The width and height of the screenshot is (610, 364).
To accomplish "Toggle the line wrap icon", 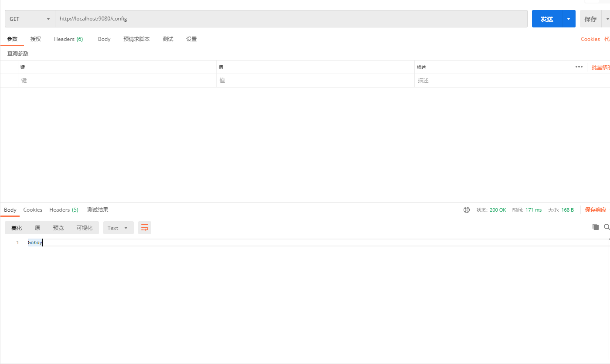I will [x=145, y=228].
